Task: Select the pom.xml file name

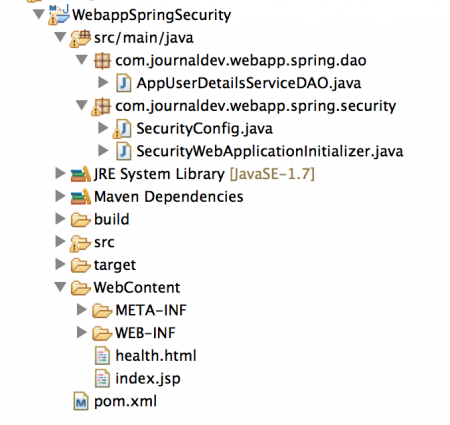Action: [125, 402]
